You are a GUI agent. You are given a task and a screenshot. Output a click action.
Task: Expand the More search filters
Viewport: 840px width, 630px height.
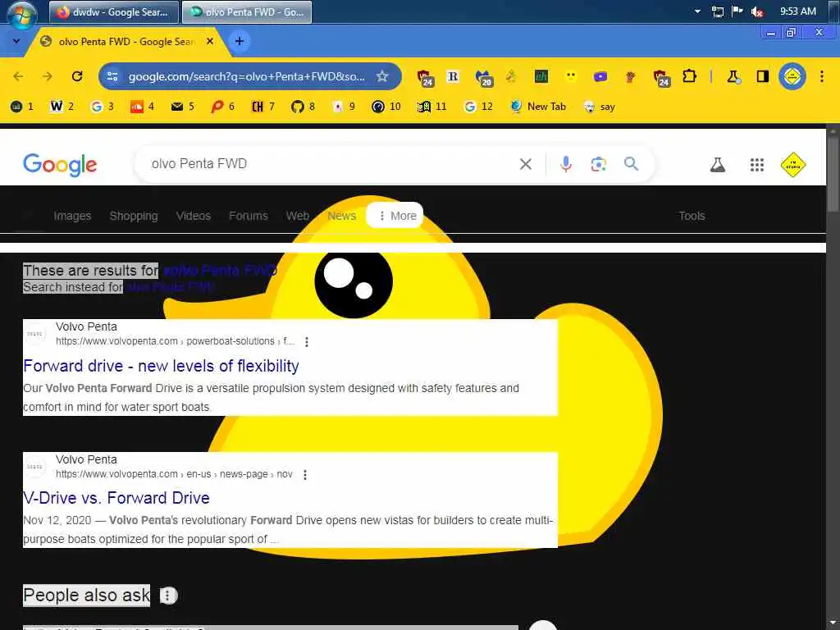click(395, 216)
